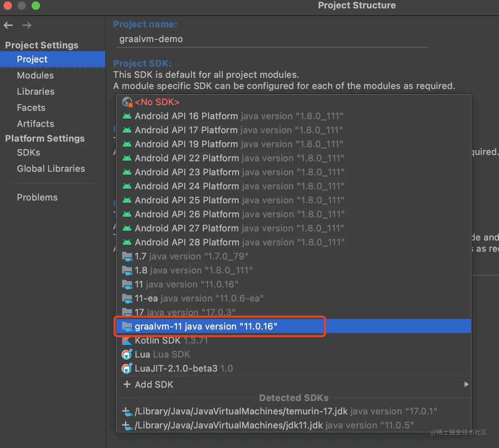Choose the Lua SDK entry
This screenshot has width=499, height=448.
294,354
